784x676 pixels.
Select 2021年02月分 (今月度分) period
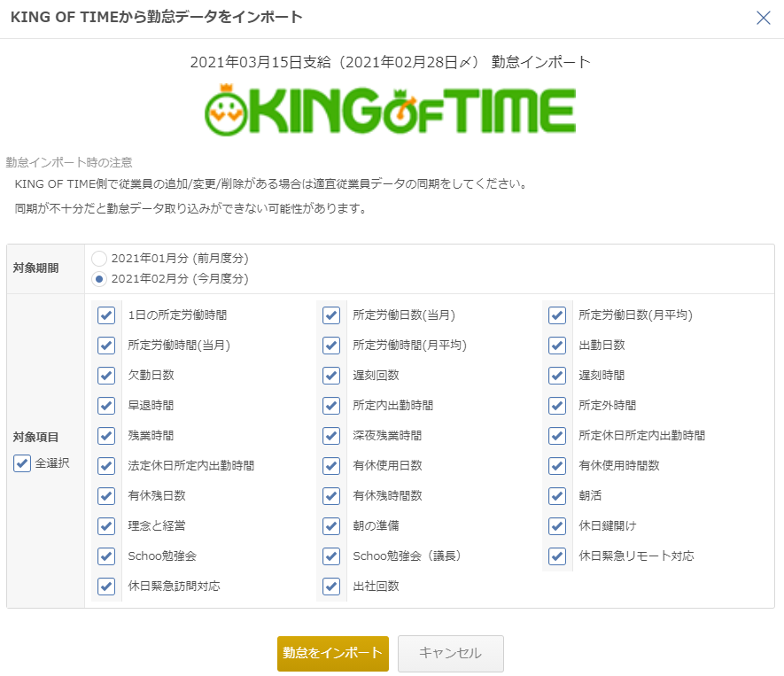click(99, 279)
